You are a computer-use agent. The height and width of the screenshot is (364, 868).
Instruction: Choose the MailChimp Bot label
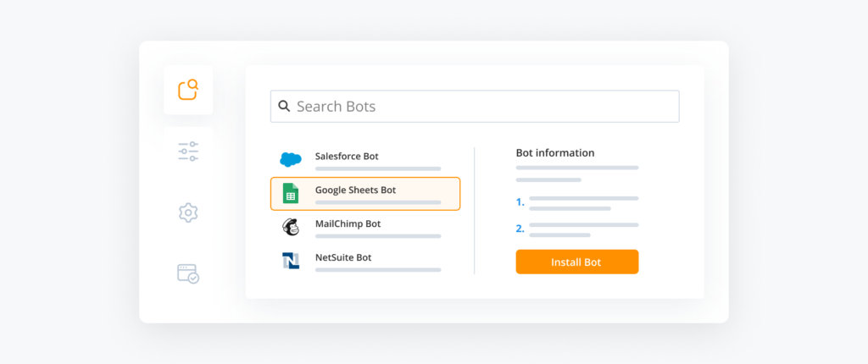click(x=348, y=223)
